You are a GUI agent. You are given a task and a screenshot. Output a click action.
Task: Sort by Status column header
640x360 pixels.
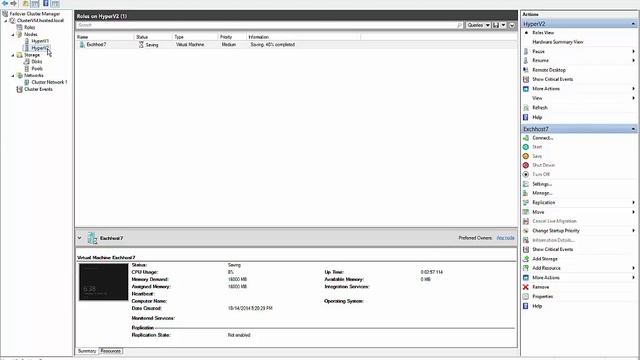142,37
